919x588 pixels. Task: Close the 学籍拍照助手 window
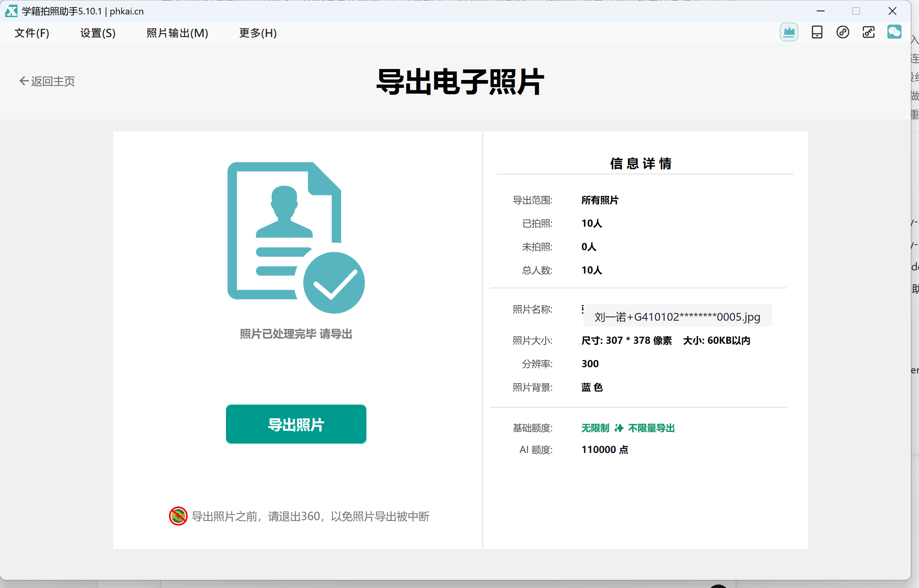[892, 11]
